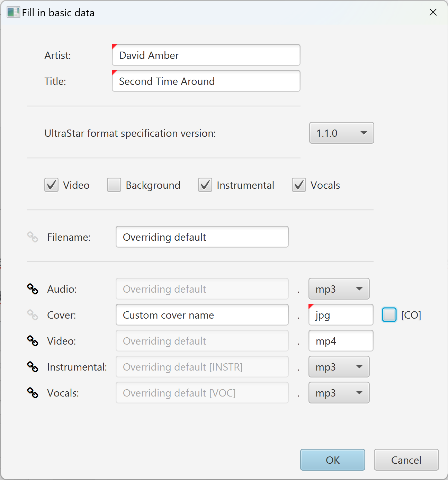Click the app icon in title bar

coord(13,12)
